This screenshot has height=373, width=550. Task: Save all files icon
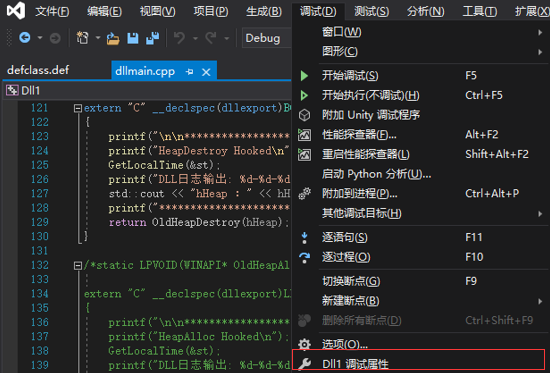point(152,38)
